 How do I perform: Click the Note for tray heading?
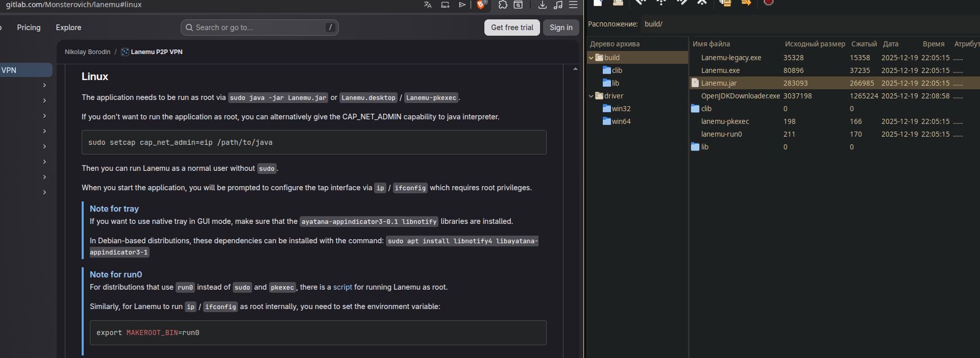(x=114, y=209)
